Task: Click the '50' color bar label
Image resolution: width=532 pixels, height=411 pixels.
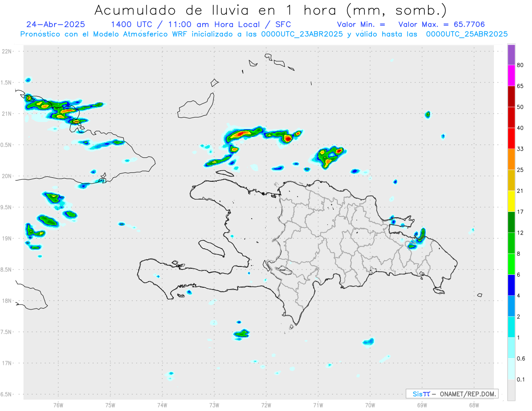Action: 520,107
